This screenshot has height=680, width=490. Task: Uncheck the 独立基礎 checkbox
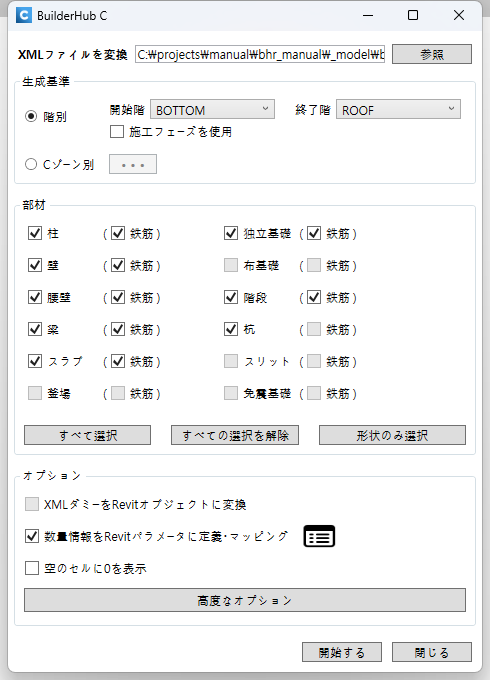231,233
